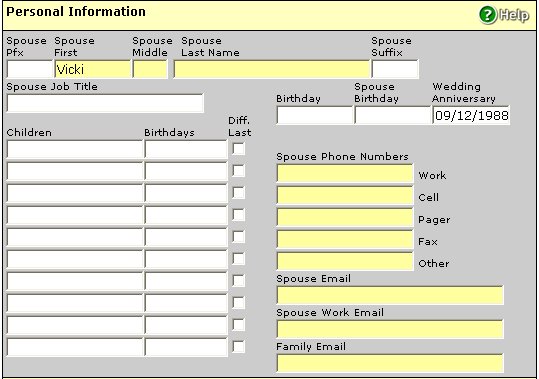Tick the ninth Diff. Last checkbox
The width and height of the screenshot is (539, 379).
tap(239, 325)
